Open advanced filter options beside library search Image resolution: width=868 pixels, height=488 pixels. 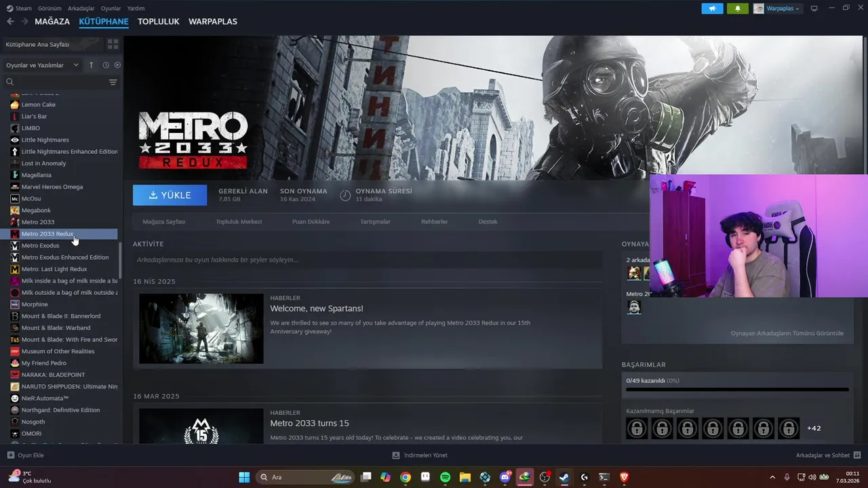(113, 82)
